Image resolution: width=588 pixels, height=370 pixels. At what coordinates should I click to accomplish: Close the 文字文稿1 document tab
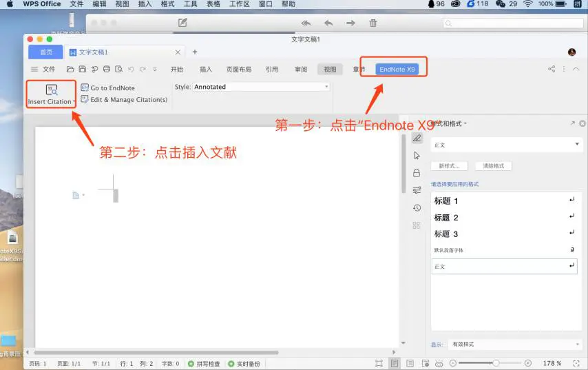[178, 52]
